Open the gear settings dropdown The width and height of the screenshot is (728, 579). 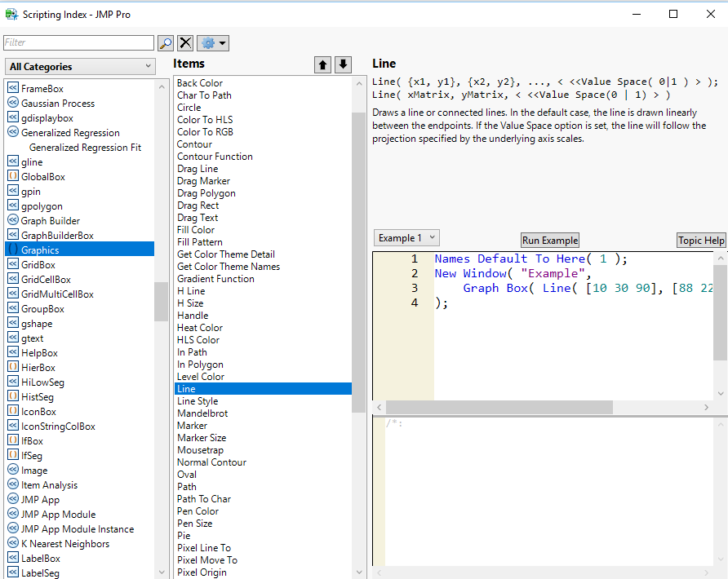tap(213, 43)
